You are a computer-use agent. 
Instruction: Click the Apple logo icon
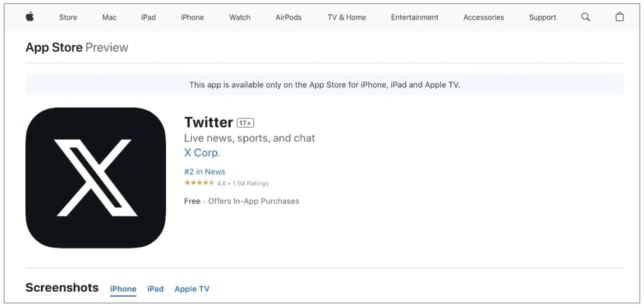pyautogui.click(x=30, y=17)
